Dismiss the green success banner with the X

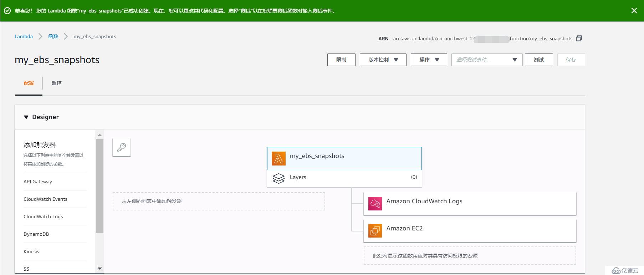[634, 11]
